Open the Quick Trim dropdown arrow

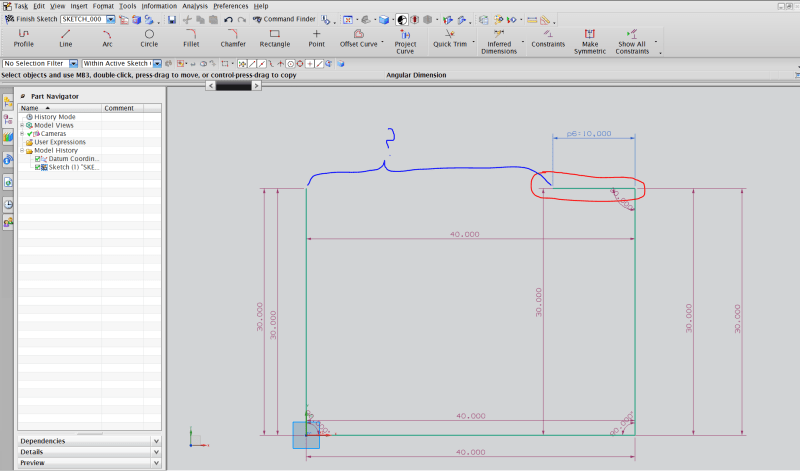pos(473,42)
